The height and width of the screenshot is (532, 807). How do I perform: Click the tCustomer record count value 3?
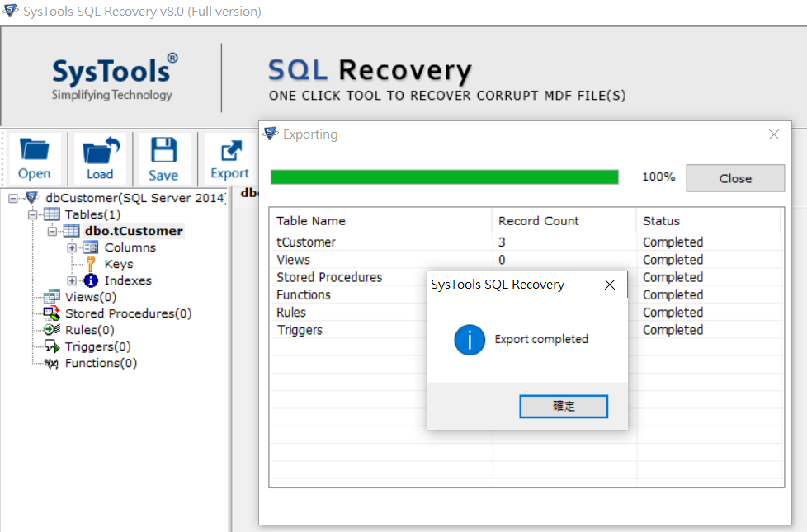point(502,242)
